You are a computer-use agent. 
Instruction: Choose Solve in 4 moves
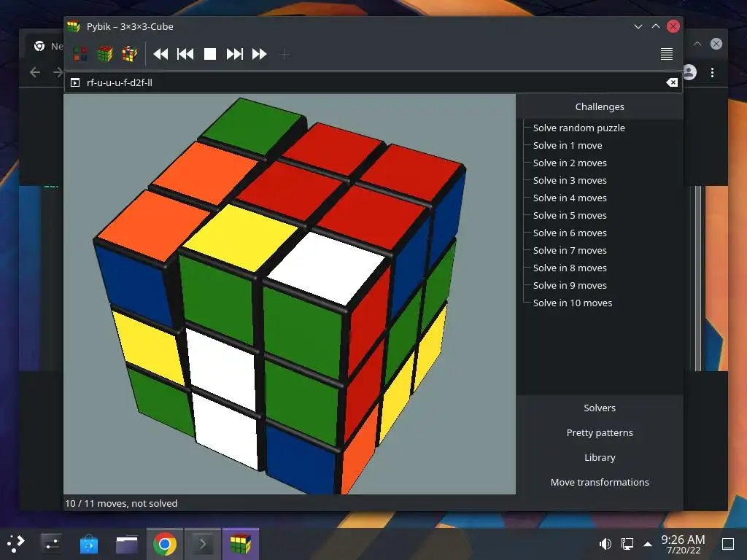pyautogui.click(x=570, y=198)
